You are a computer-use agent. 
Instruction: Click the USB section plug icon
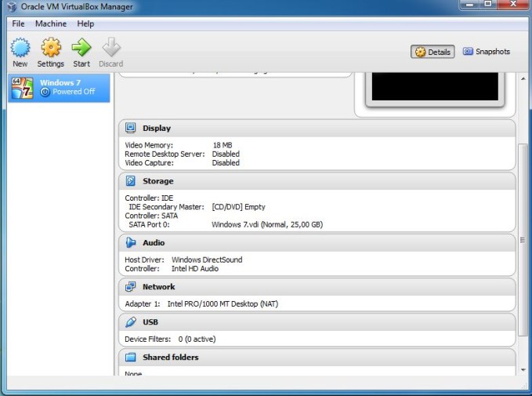(131, 322)
